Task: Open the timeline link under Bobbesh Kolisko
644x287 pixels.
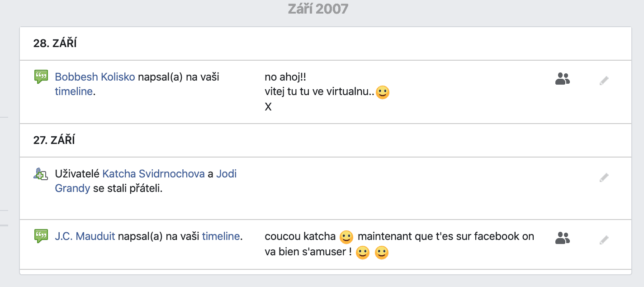Action: tap(74, 91)
